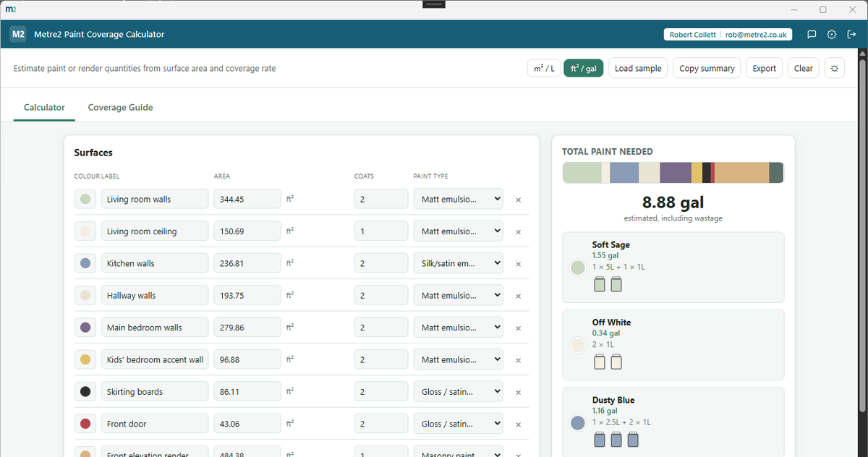Image resolution: width=868 pixels, height=457 pixels.
Task: Open the settings gear icon
Action: tap(832, 35)
